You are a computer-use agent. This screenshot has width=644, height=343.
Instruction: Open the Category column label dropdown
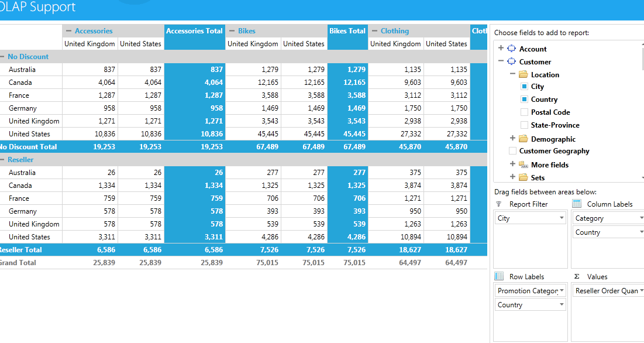tap(642, 218)
